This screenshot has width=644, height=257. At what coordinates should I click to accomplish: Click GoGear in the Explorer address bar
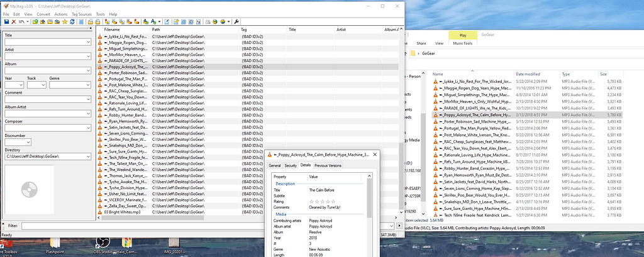pos(428,53)
